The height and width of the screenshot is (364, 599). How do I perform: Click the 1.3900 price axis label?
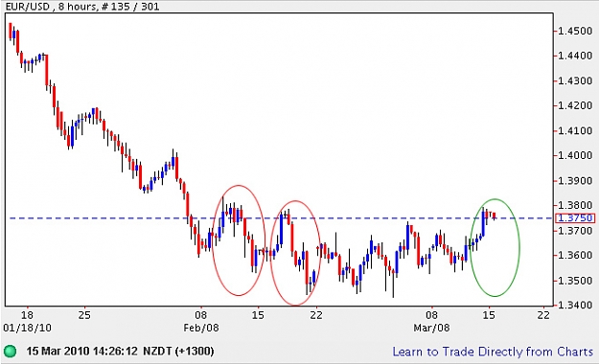pos(575,181)
